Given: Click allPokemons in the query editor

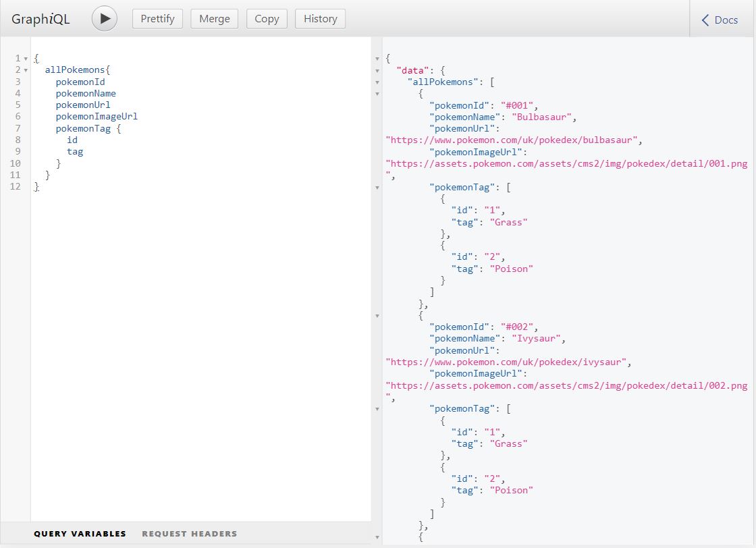Looking at the screenshot, I should coord(75,70).
